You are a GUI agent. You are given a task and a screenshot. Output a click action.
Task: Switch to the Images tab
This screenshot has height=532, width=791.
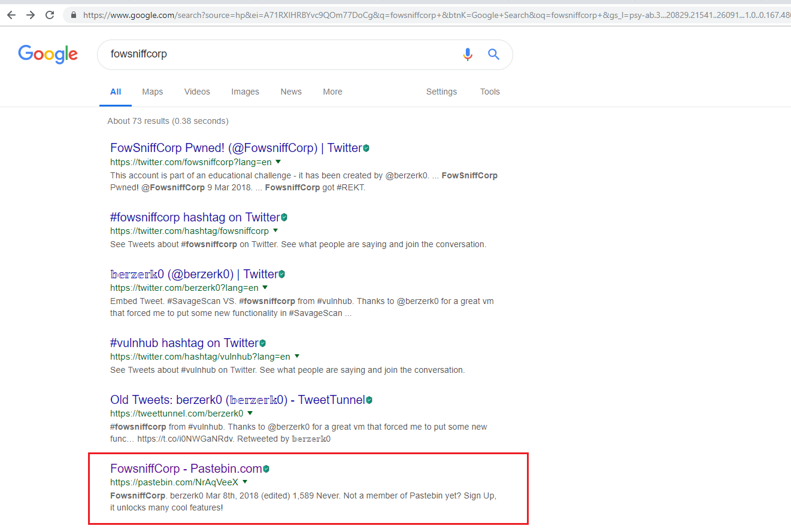point(245,92)
